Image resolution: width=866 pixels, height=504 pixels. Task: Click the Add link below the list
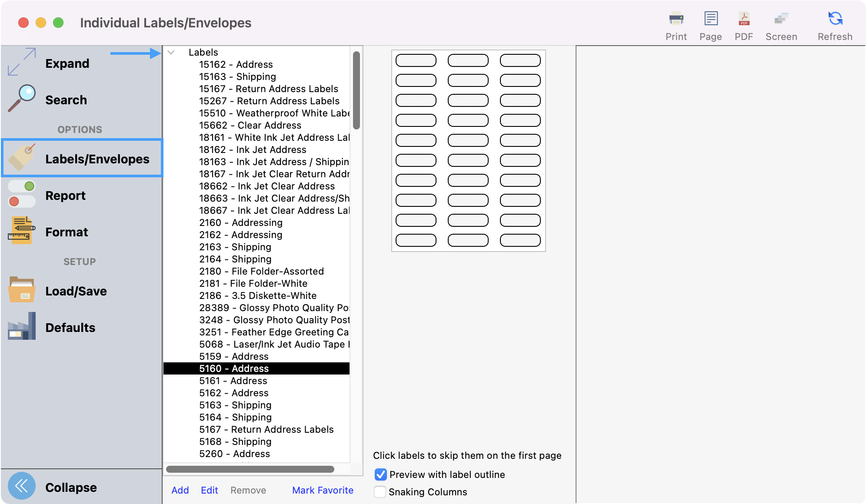tap(180, 490)
